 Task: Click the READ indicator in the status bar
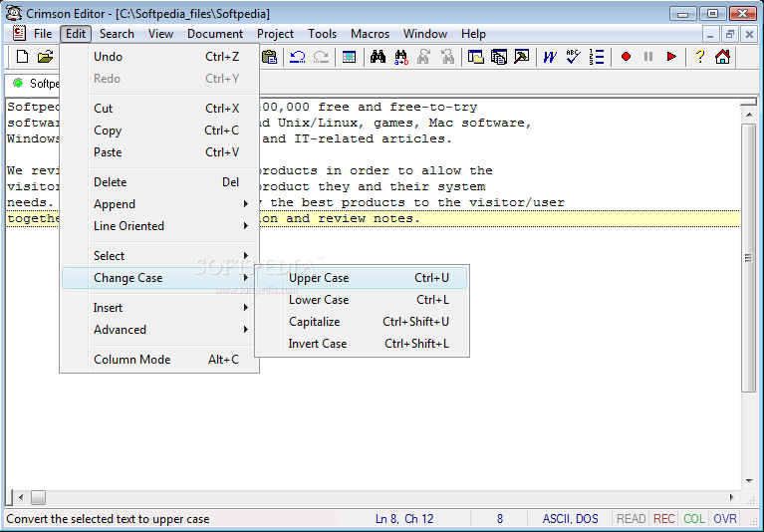click(632, 519)
